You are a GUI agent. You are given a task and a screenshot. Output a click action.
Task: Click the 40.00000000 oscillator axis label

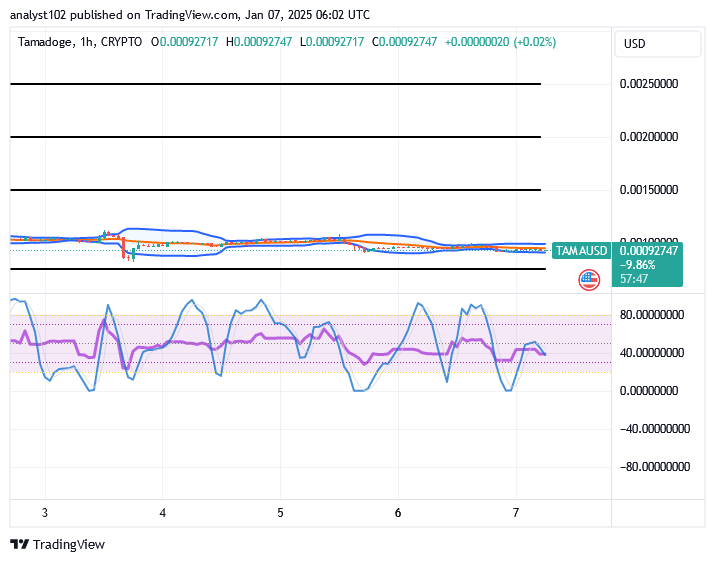[x=652, y=353]
